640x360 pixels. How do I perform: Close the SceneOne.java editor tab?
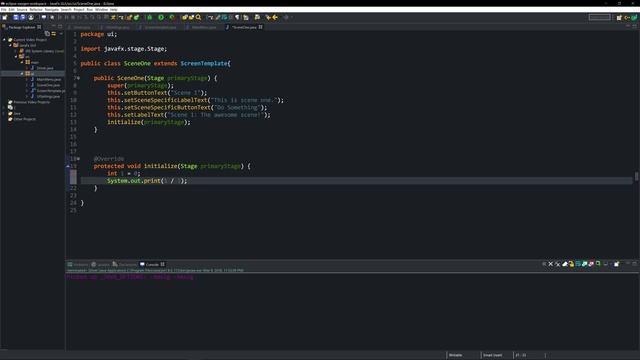coord(260,27)
